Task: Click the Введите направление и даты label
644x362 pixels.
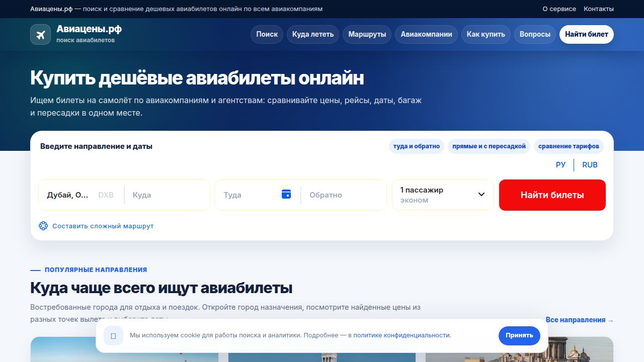Action: (96, 146)
